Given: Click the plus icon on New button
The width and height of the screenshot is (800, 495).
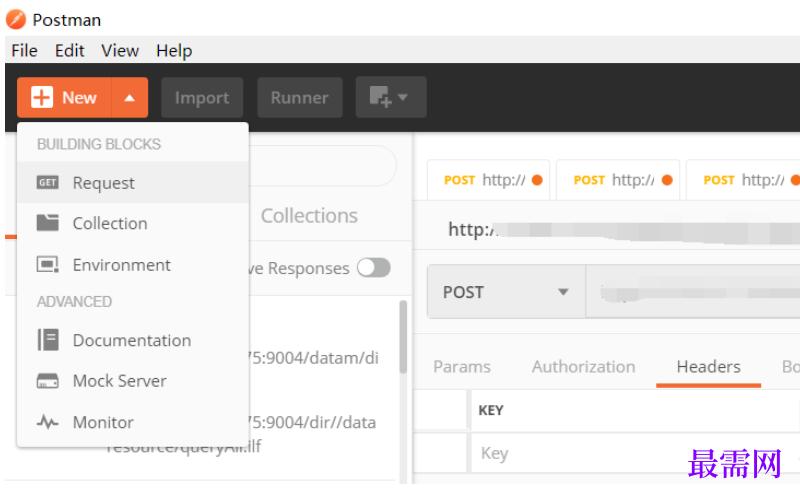Looking at the screenshot, I should (42, 97).
